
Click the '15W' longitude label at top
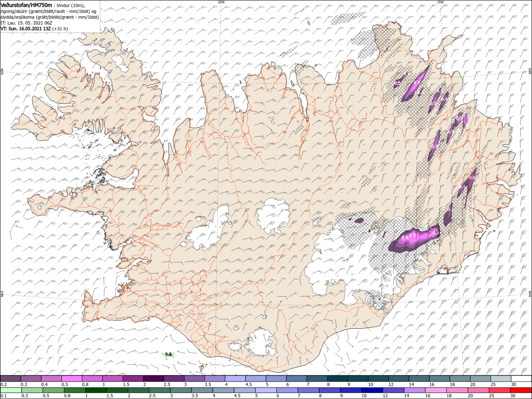coord(440,2)
